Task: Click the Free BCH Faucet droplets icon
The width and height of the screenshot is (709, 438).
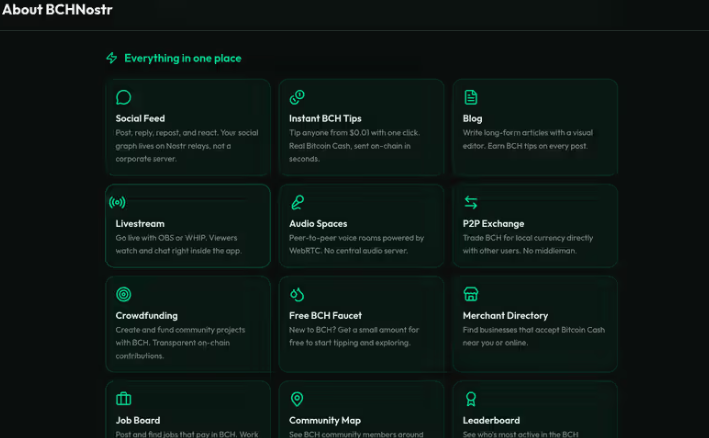Action: point(297,294)
